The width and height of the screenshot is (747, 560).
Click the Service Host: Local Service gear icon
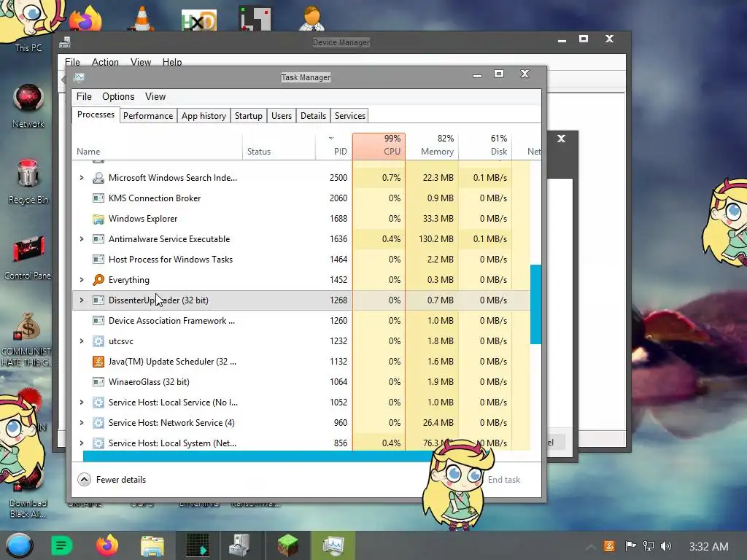[x=98, y=402]
